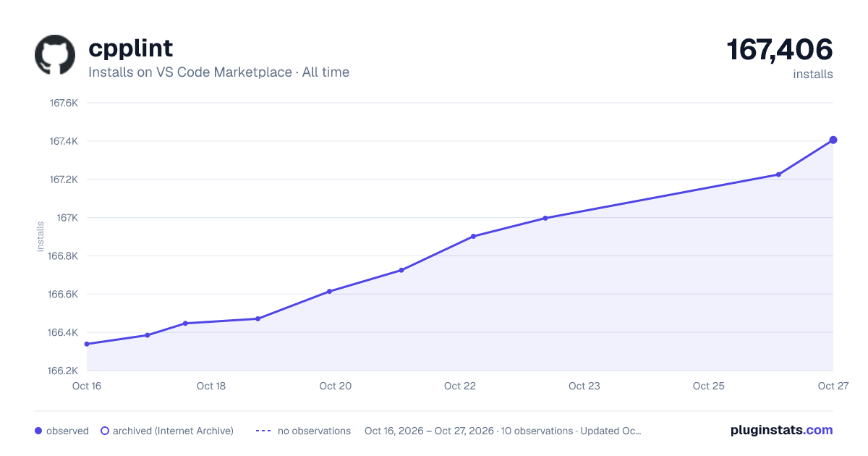Select the data point near 166.9K

click(x=473, y=236)
